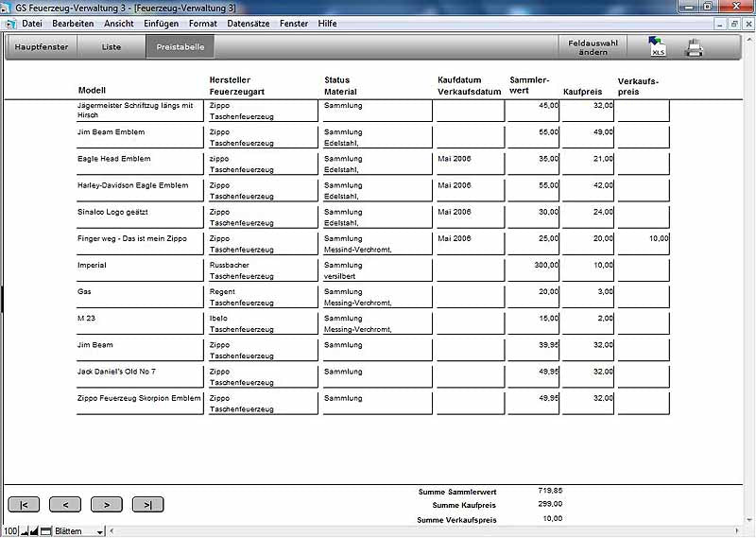Screen dimensions: 756x538
Task: Go to the next record
Action: tap(106, 505)
